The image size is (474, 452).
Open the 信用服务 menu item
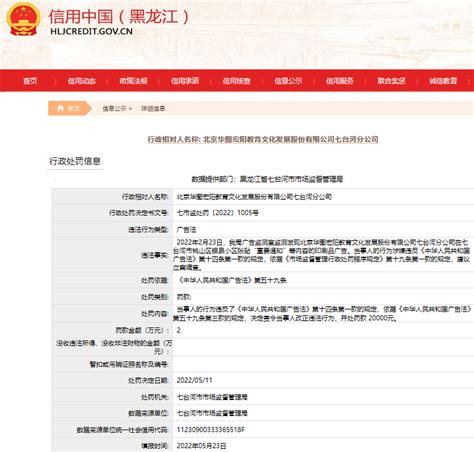340,81
